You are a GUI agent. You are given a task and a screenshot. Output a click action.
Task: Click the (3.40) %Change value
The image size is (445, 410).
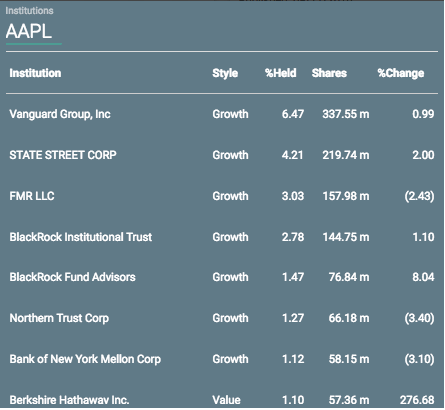pyautogui.click(x=419, y=318)
